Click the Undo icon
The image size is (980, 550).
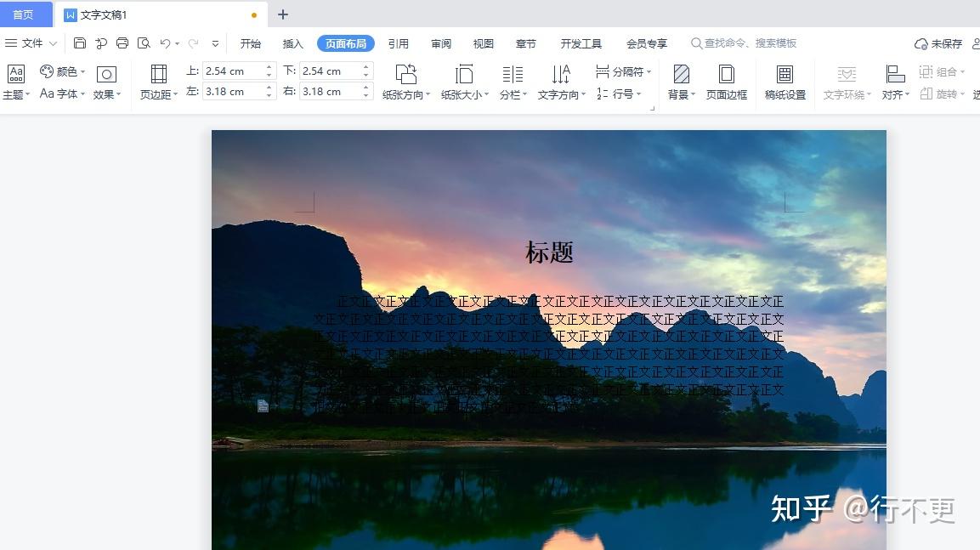(164, 43)
